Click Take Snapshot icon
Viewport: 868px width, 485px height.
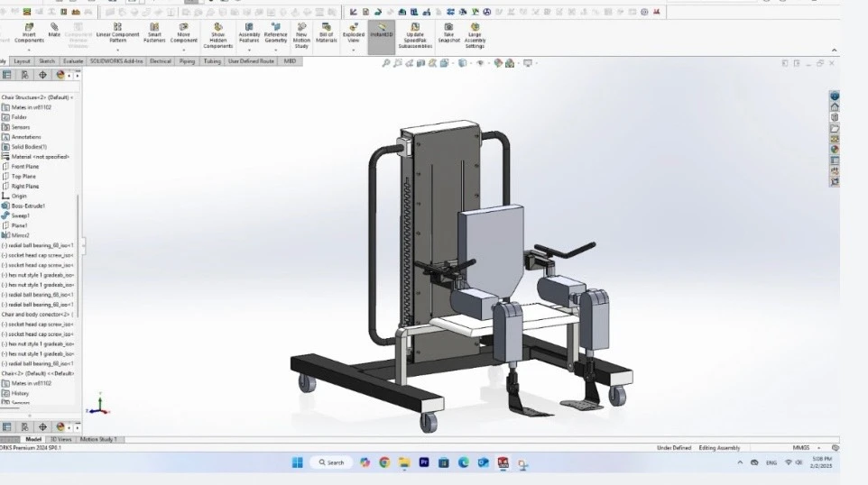448,33
